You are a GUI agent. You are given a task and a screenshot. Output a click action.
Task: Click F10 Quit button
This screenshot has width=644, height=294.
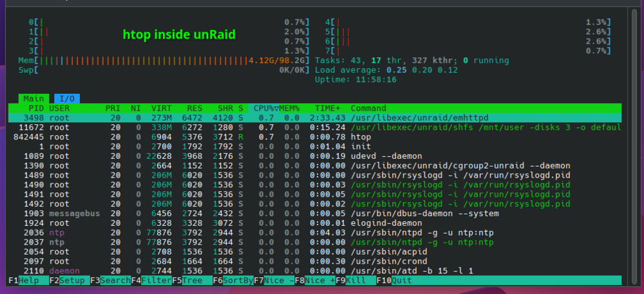(x=394, y=280)
